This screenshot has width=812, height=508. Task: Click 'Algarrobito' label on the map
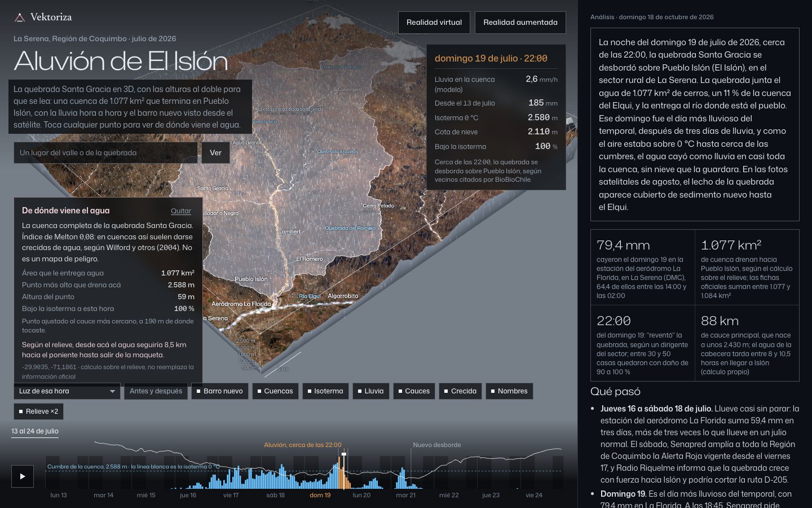[343, 296]
